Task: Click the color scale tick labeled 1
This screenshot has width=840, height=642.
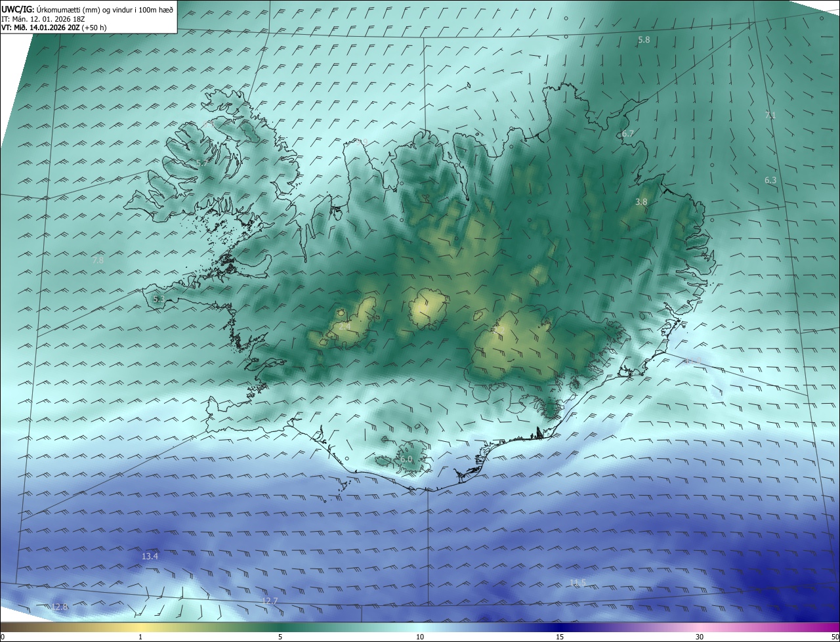Action: click(140, 637)
